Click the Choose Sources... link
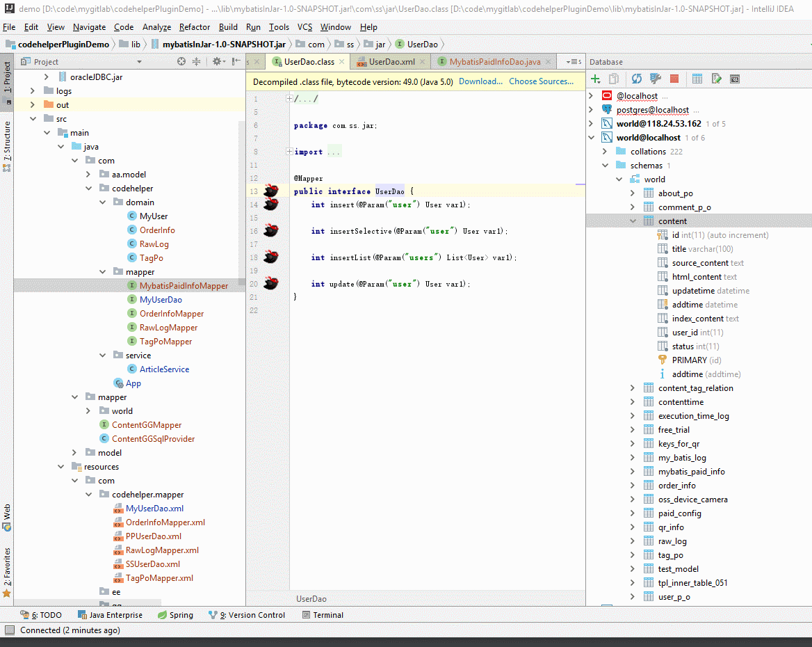This screenshot has height=647, width=812. pos(541,81)
